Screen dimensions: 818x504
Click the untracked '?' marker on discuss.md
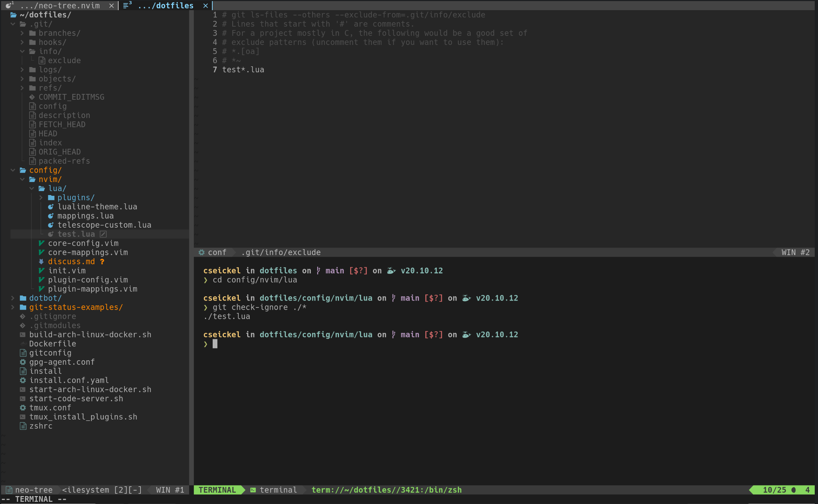[102, 261]
